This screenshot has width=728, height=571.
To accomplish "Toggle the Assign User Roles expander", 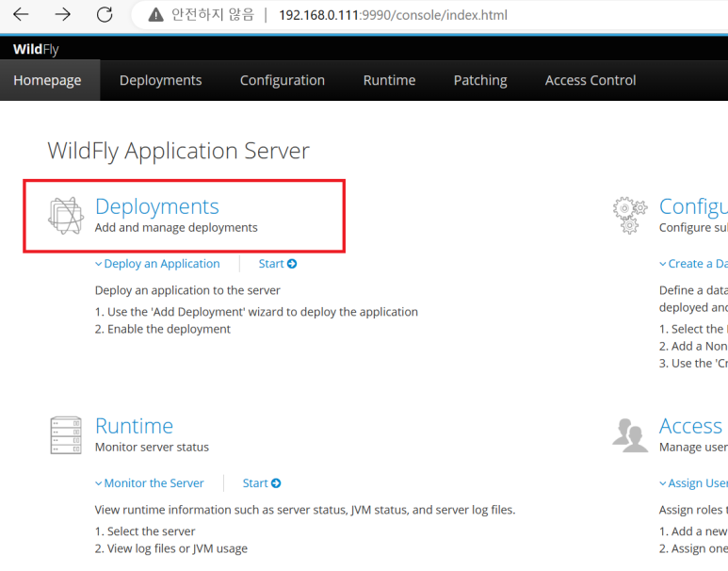I will [694, 483].
